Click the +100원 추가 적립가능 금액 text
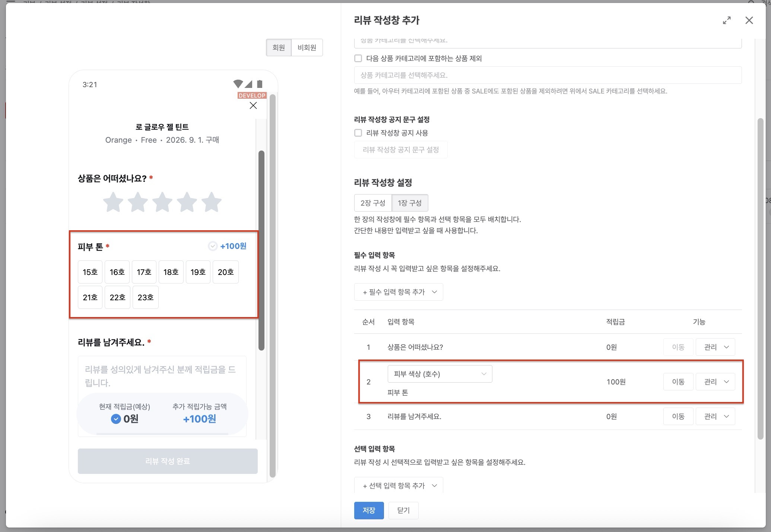 pyautogui.click(x=200, y=419)
